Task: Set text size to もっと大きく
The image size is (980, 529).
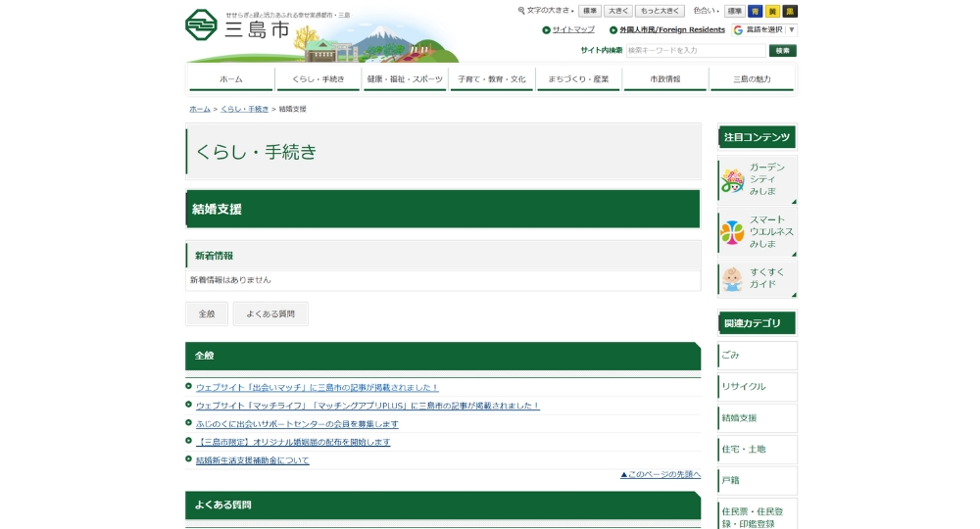Action: [660, 11]
